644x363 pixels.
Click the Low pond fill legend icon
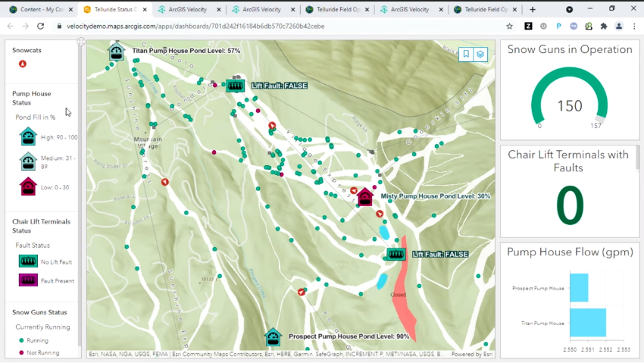tap(28, 187)
